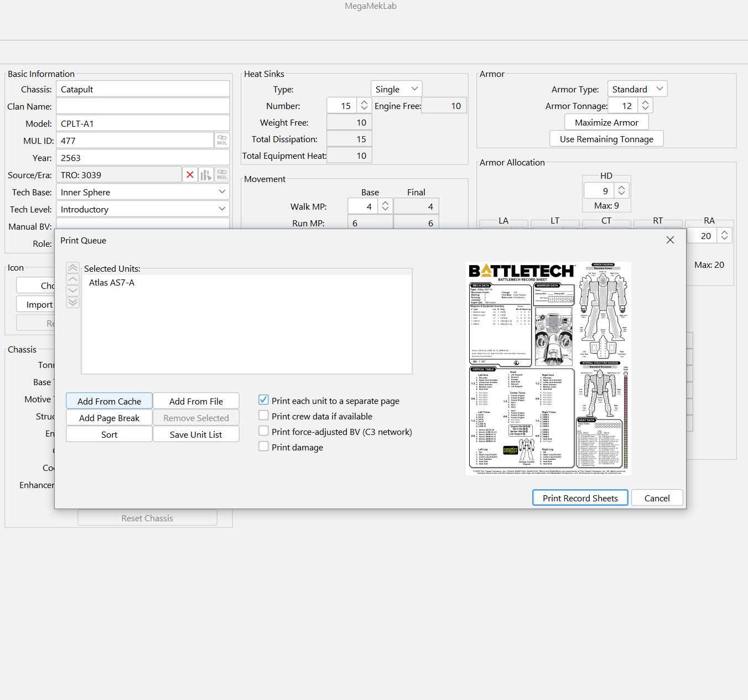
Task: Expand the Tech Base dropdown
Action: (143, 192)
